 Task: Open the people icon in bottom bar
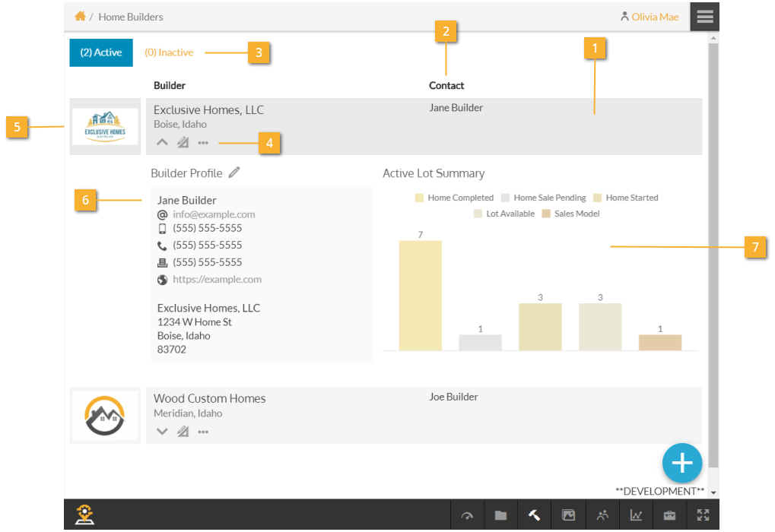click(602, 516)
